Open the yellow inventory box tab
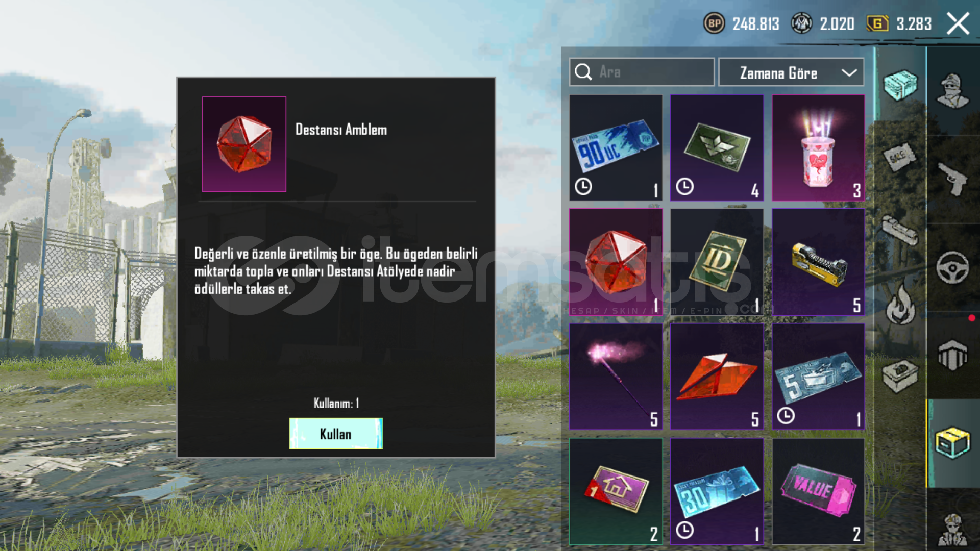Viewport: 980px width, 551px height. [x=952, y=443]
